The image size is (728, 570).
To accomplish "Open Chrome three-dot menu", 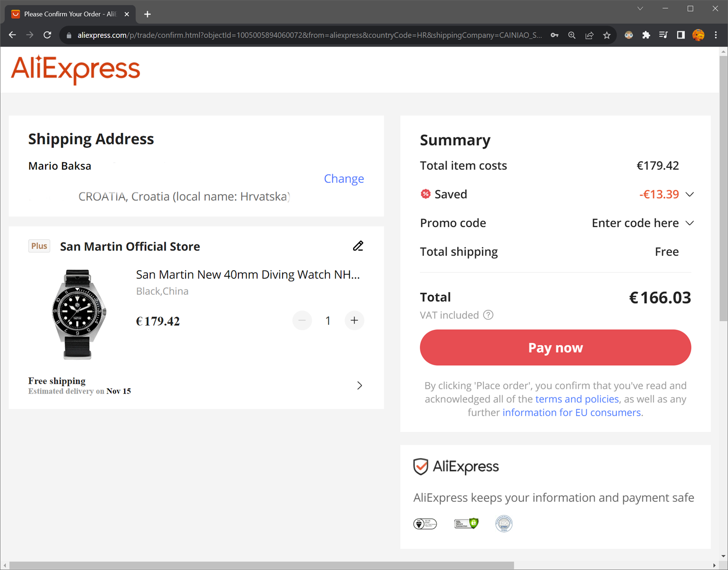I will click(716, 35).
